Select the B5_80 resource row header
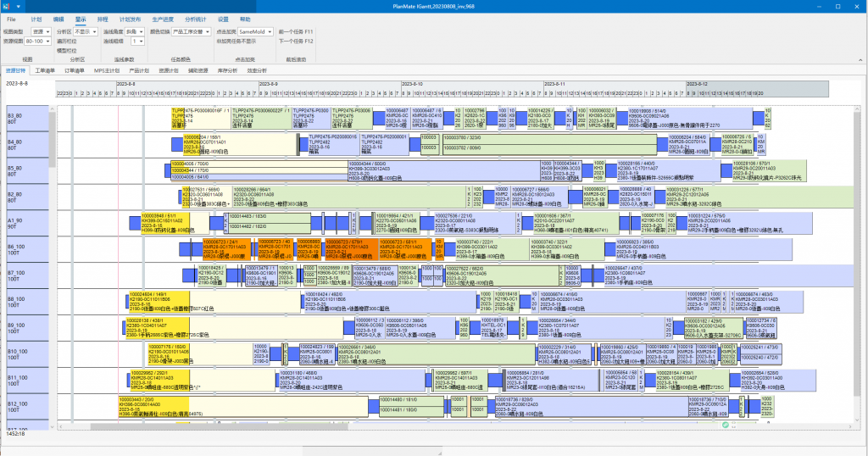This screenshot has height=456, width=868. tap(28, 171)
